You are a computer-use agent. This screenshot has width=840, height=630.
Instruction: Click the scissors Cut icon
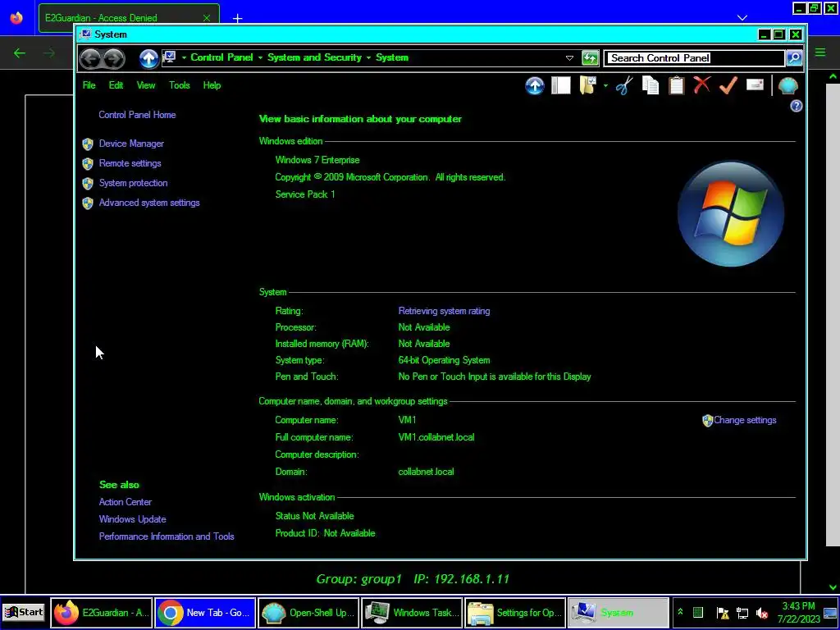pos(624,85)
